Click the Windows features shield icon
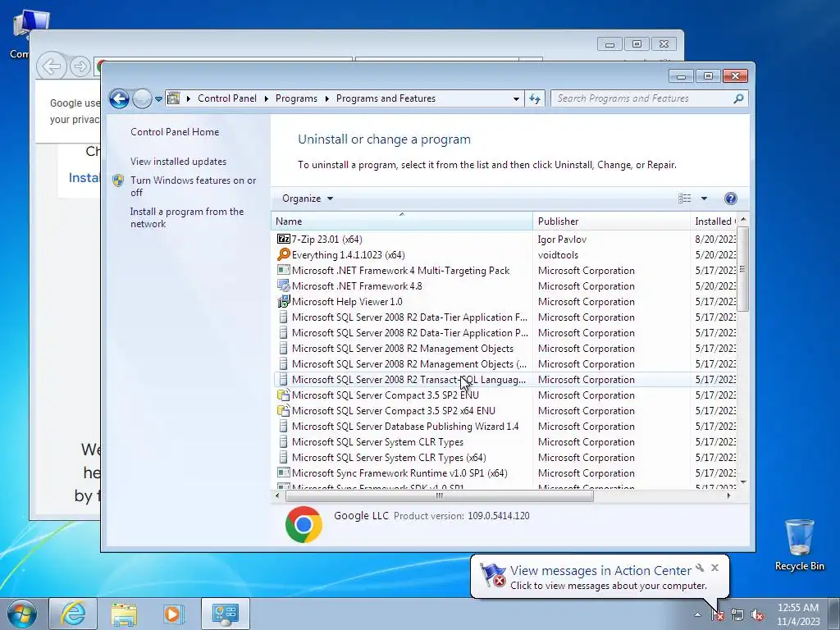Screen dimensions: 840x630 pos(118,180)
